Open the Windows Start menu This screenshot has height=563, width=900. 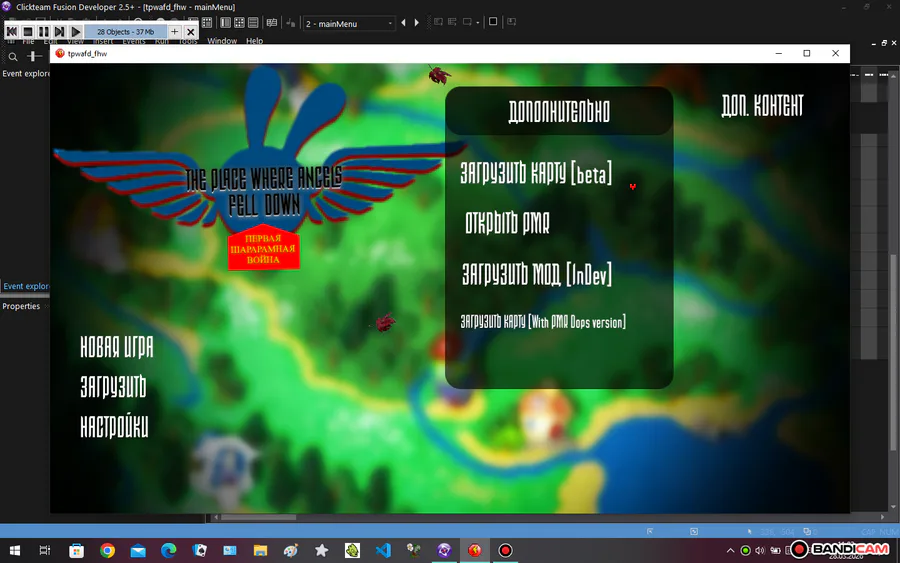click(x=15, y=550)
